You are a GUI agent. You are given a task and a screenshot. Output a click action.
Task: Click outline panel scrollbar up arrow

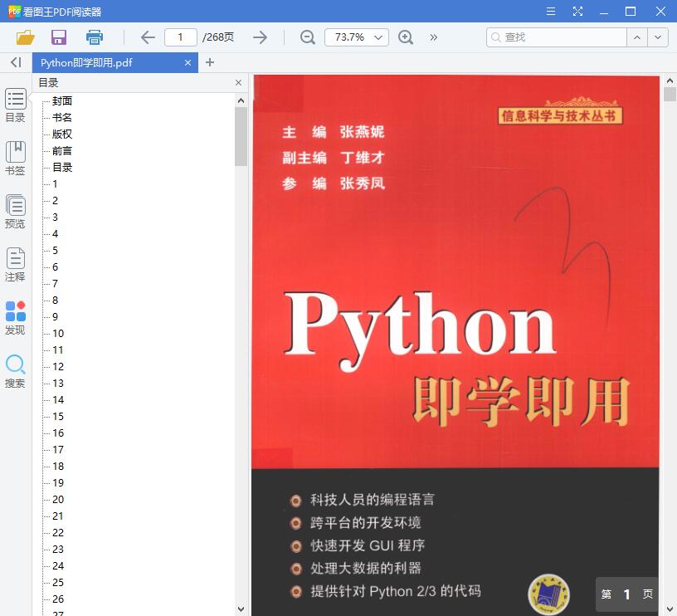click(x=241, y=100)
